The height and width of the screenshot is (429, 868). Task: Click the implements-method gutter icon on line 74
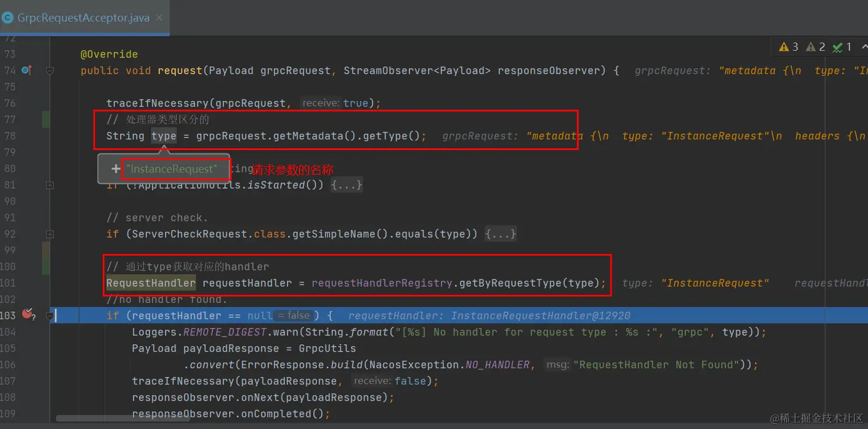[x=26, y=71]
